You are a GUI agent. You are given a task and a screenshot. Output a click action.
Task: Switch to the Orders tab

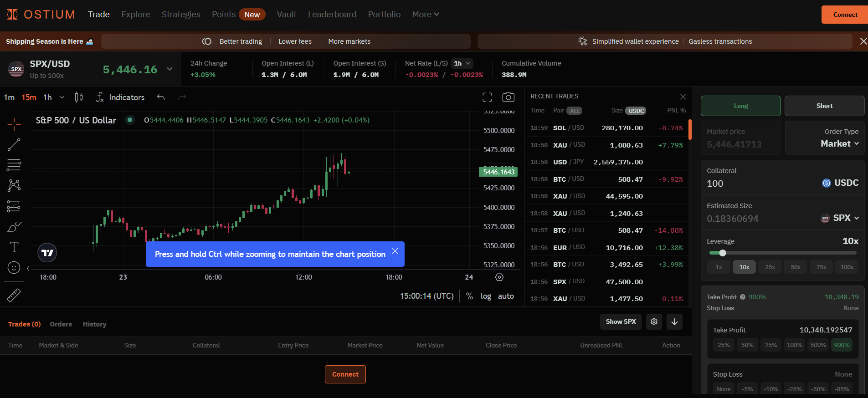pos(61,324)
